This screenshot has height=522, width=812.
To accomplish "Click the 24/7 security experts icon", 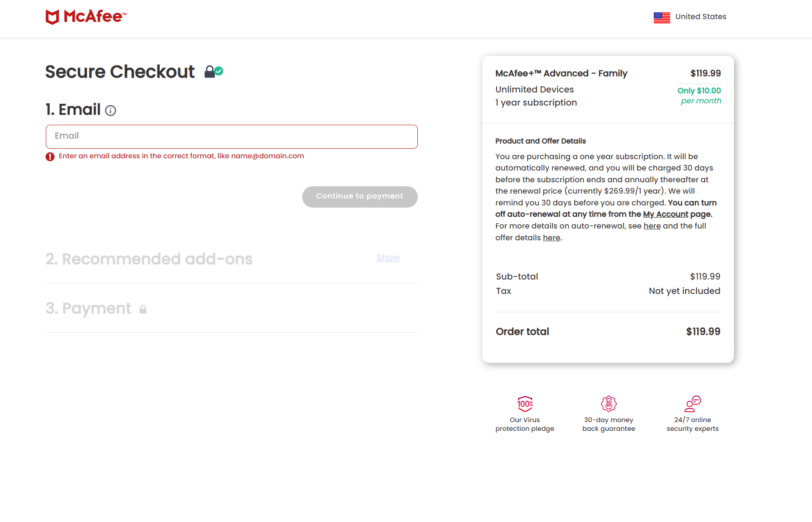I will click(x=693, y=404).
